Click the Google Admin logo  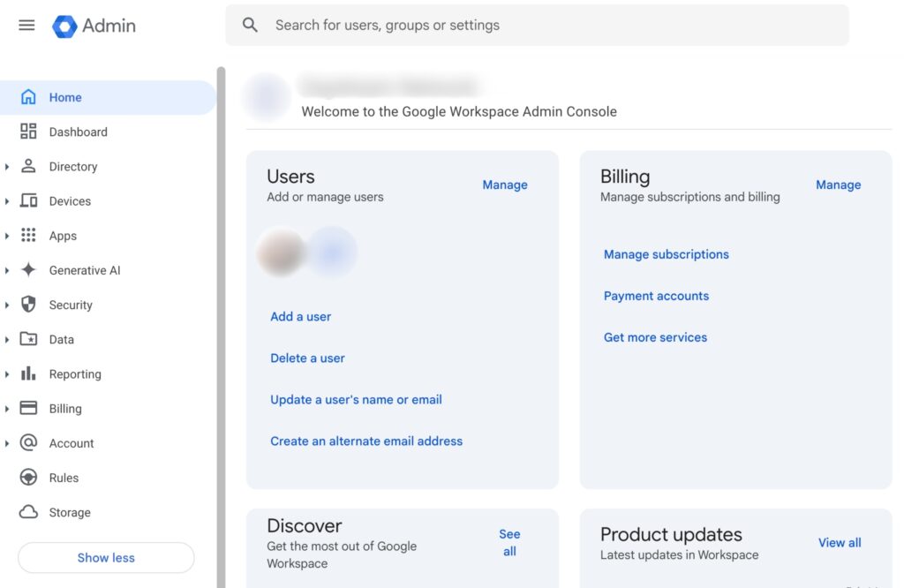[x=94, y=26]
